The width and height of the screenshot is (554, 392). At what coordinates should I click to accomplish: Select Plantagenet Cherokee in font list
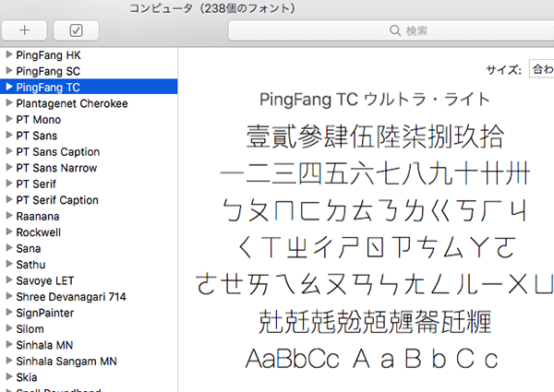click(x=72, y=103)
